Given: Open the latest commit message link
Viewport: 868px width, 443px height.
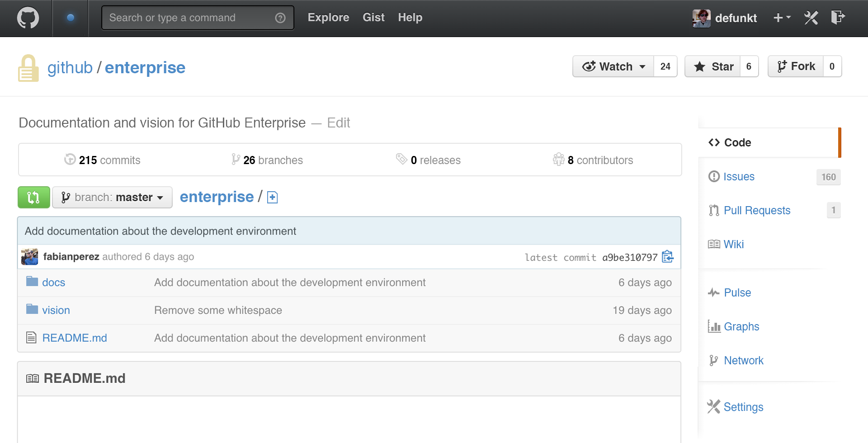Looking at the screenshot, I should tap(160, 231).
